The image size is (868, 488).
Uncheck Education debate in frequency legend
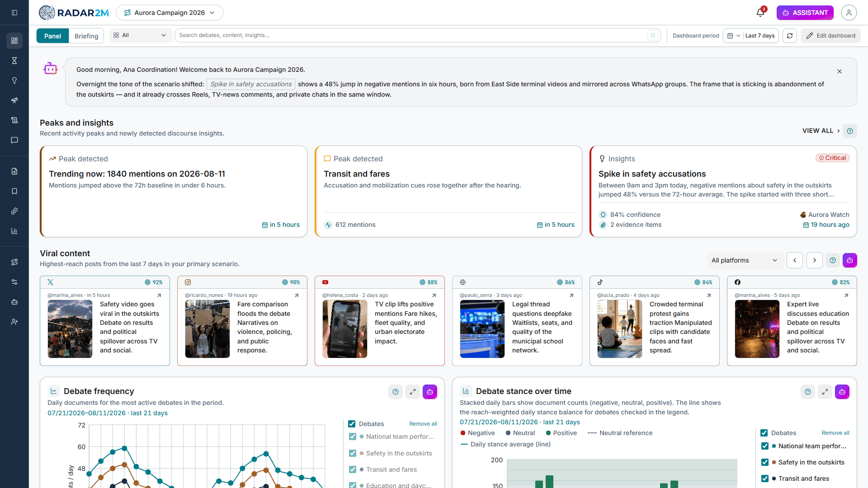[x=353, y=485]
